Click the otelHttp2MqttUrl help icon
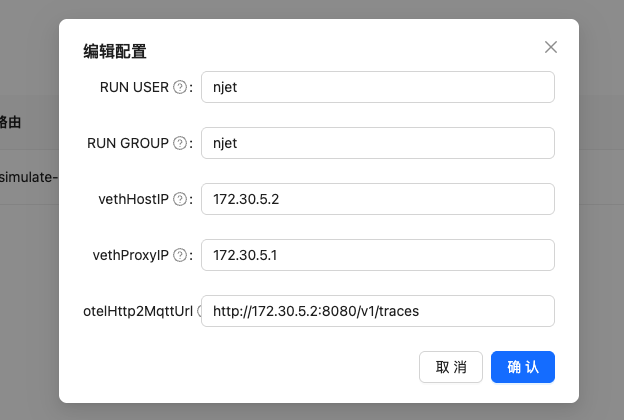The image size is (624, 420). [x=199, y=311]
